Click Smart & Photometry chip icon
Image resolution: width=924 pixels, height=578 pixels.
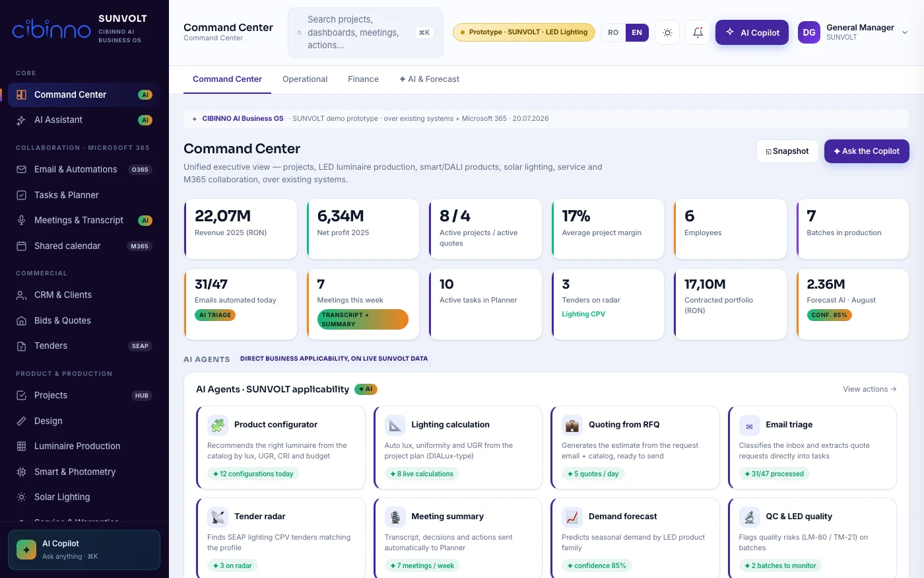21,472
